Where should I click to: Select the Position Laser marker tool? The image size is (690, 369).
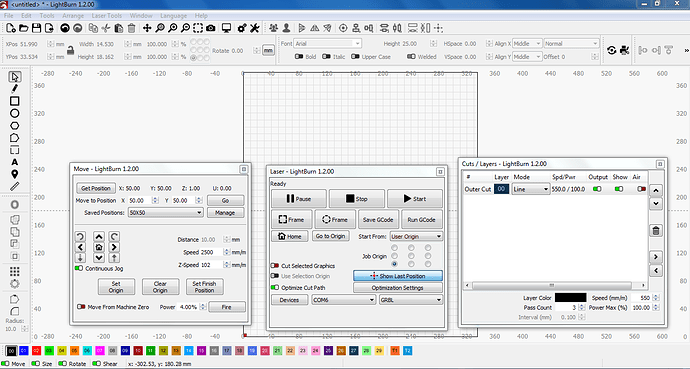15,174
